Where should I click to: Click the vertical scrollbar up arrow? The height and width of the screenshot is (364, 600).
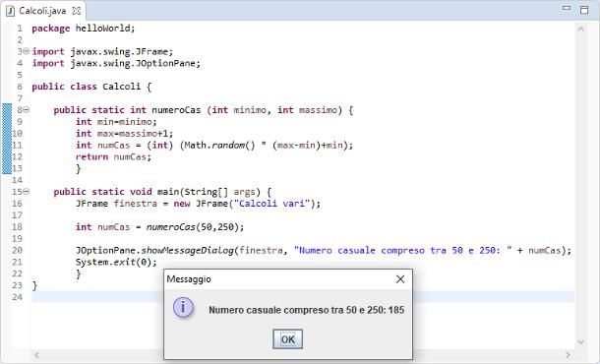pyautogui.click(x=580, y=29)
